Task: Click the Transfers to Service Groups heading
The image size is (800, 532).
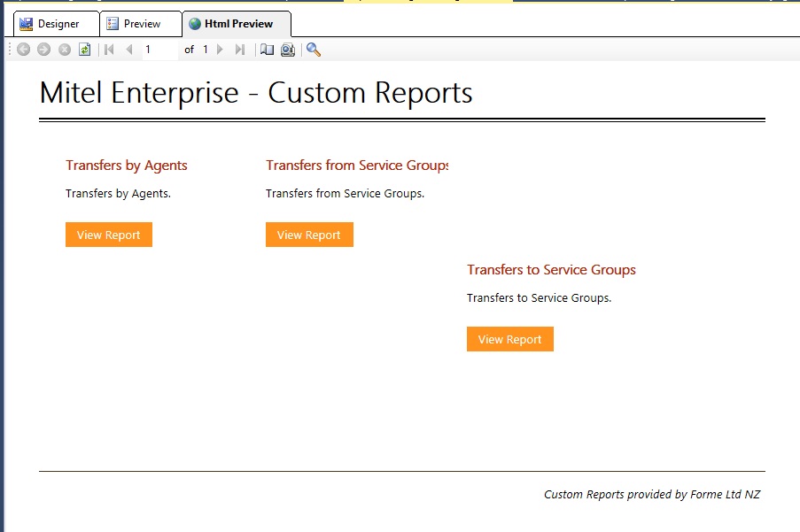Action: [552, 270]
